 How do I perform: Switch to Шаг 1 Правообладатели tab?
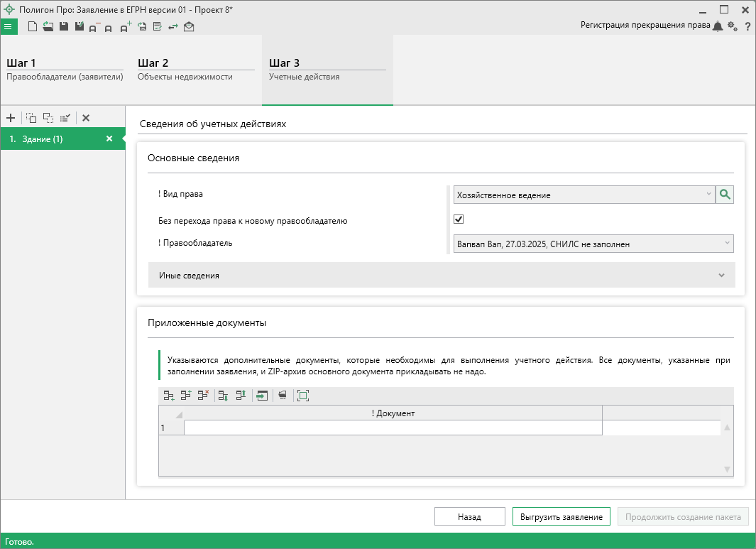tap(65, 70)
